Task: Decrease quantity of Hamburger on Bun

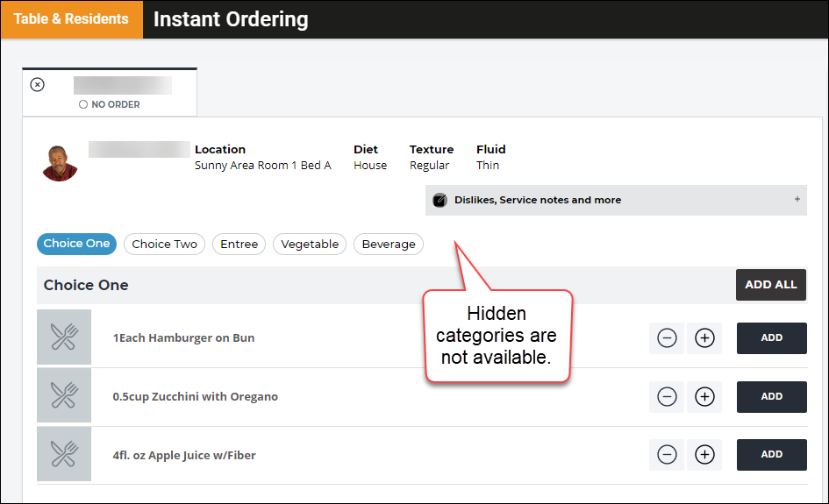Action: (667, 338)
